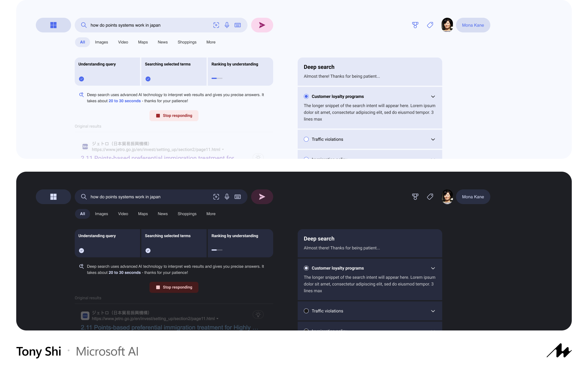Open the URL dropdown arrow next to the dark-theme jetro link

[x=217, y=319]
